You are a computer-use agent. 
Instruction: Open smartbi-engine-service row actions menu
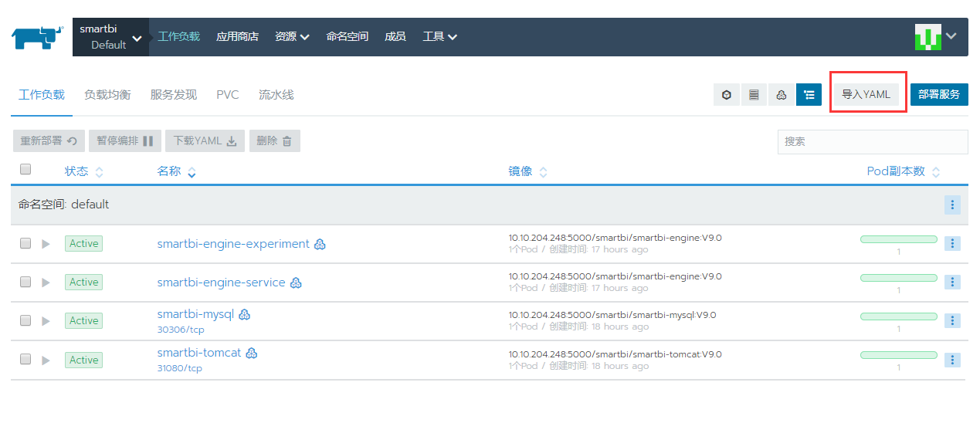tap(952, 282)
